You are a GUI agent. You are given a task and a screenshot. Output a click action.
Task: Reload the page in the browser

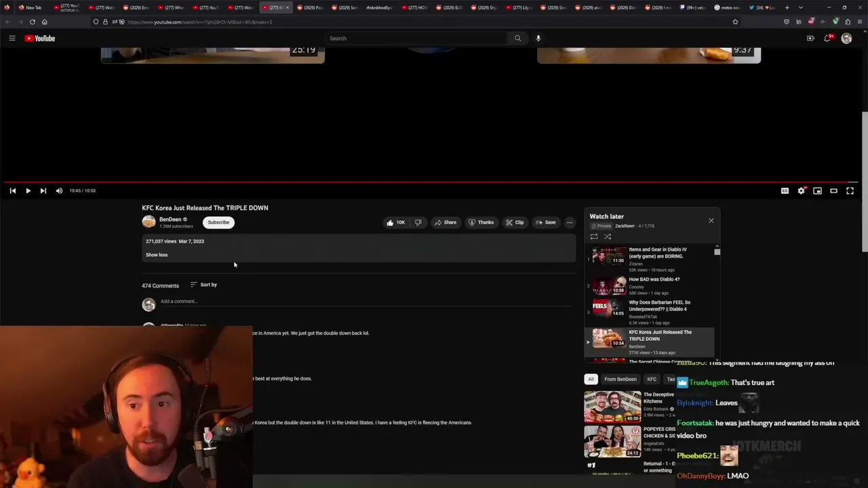click(33, 22)
